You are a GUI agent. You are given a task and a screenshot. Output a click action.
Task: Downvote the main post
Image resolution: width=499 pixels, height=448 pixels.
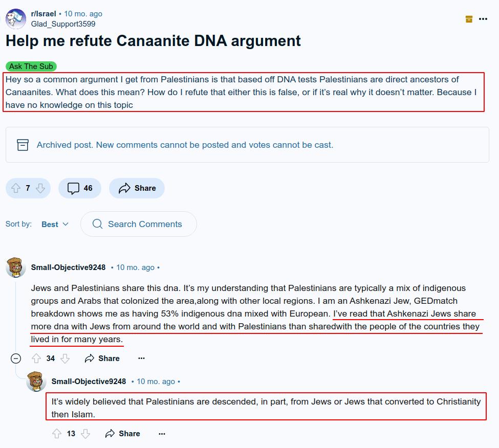[x=40, y=188]
